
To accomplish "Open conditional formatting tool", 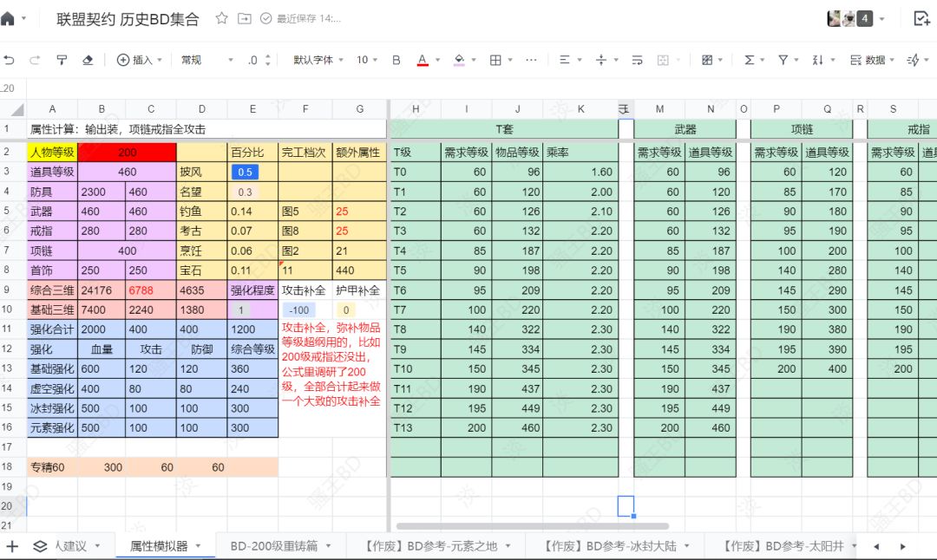I will click(x=707, y=60).
